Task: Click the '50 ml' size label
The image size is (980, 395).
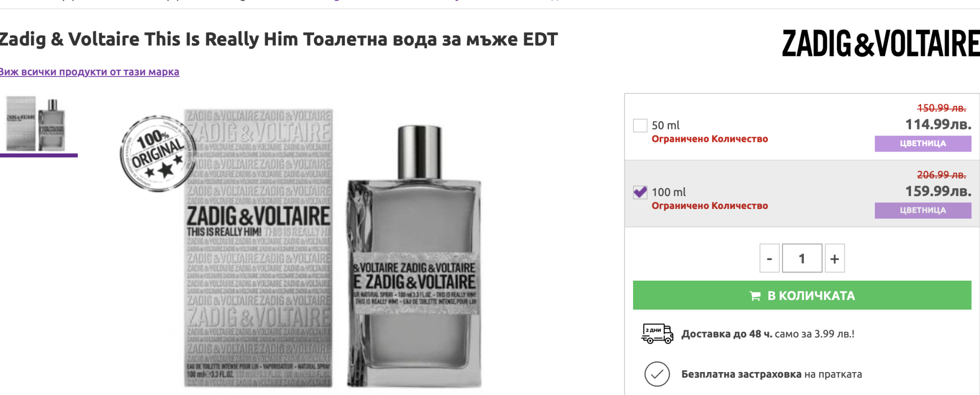Action: click(x=666, y=125)
